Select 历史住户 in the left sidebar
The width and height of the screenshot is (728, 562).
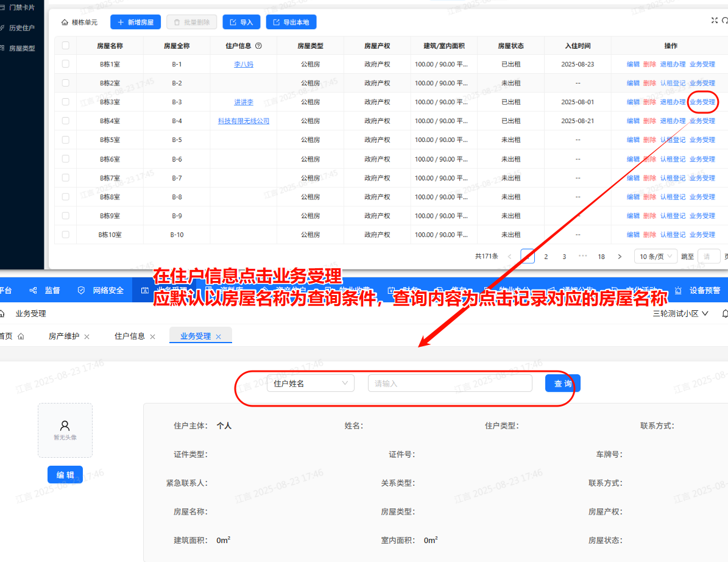pos(21,27)
